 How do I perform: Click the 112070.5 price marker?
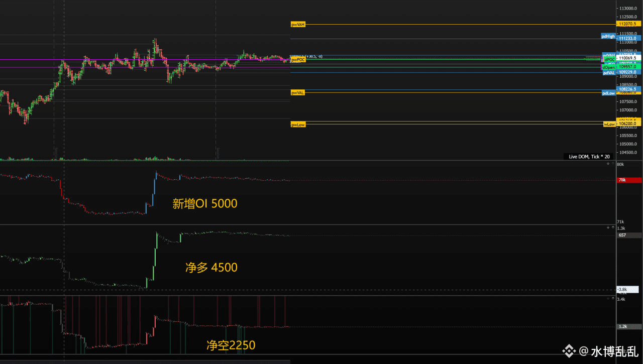[629, 24]
